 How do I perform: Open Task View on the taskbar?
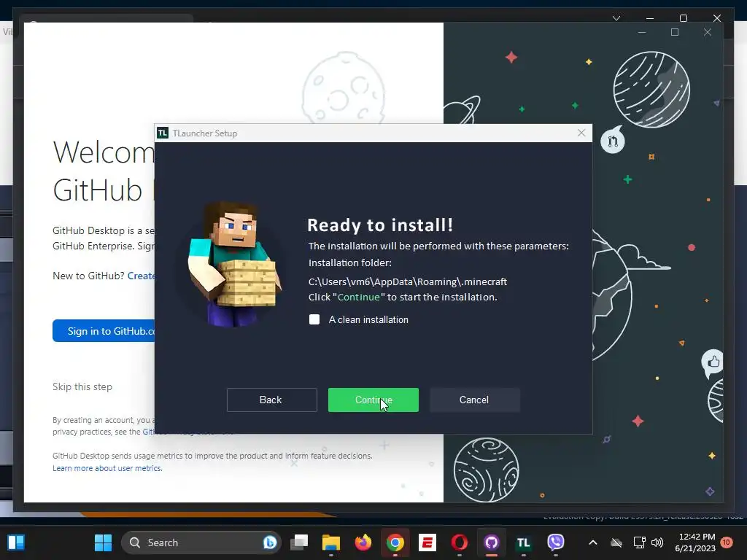coord(299,542)
